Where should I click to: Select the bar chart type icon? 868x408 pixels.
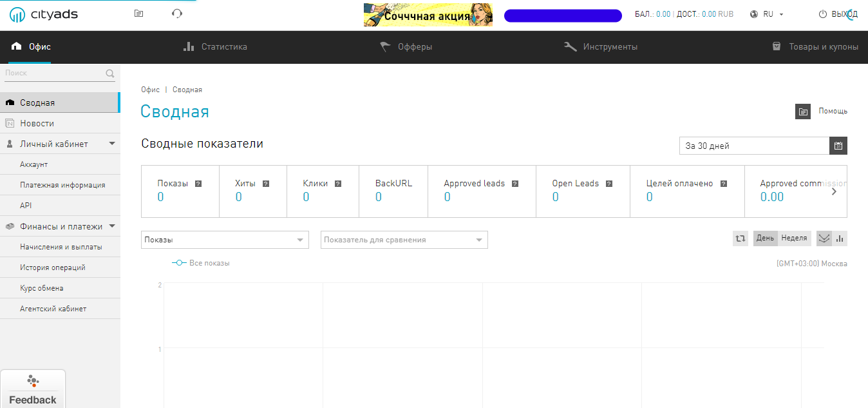pyautogui.click(x=840, y=238)
